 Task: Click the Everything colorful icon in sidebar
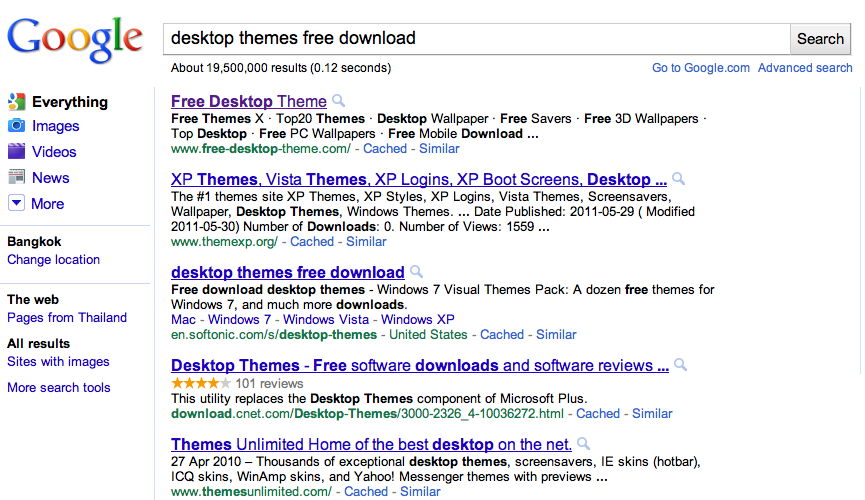[x=17, y=102]
